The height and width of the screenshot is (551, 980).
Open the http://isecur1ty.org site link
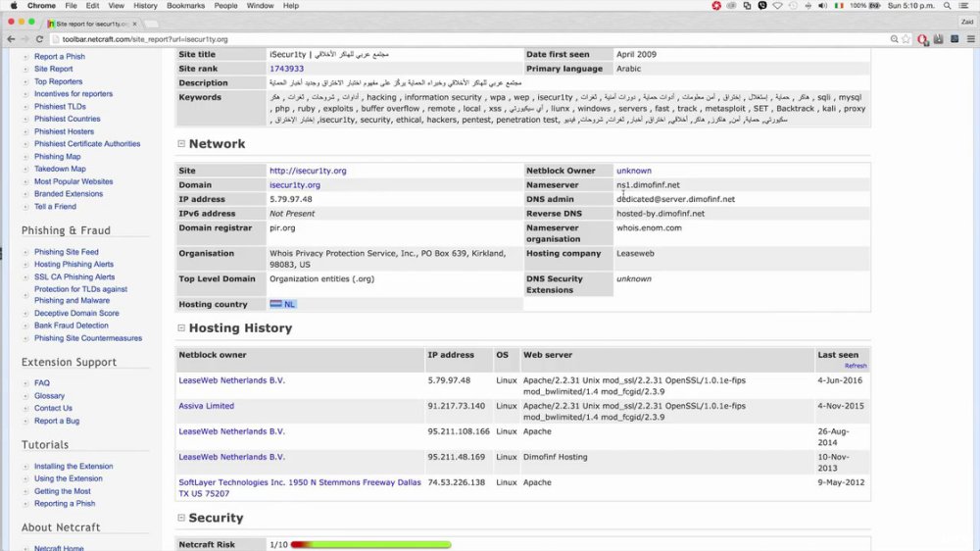(308, 171)
